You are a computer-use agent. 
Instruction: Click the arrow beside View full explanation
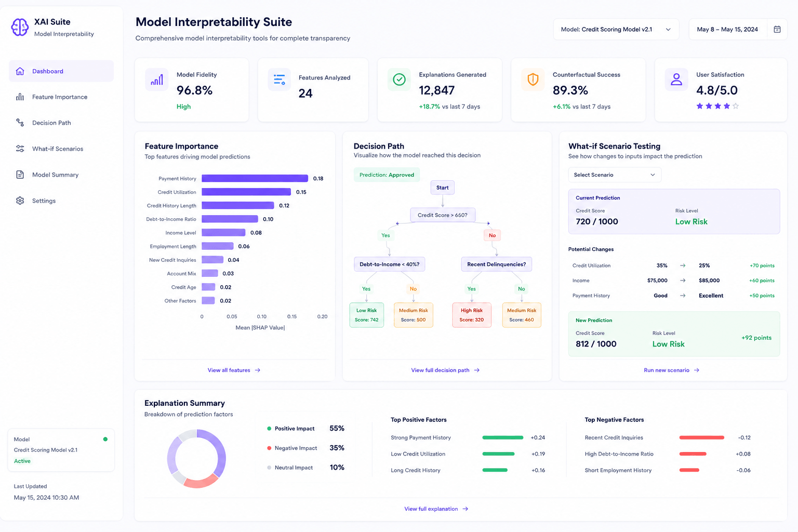point(465,509)
